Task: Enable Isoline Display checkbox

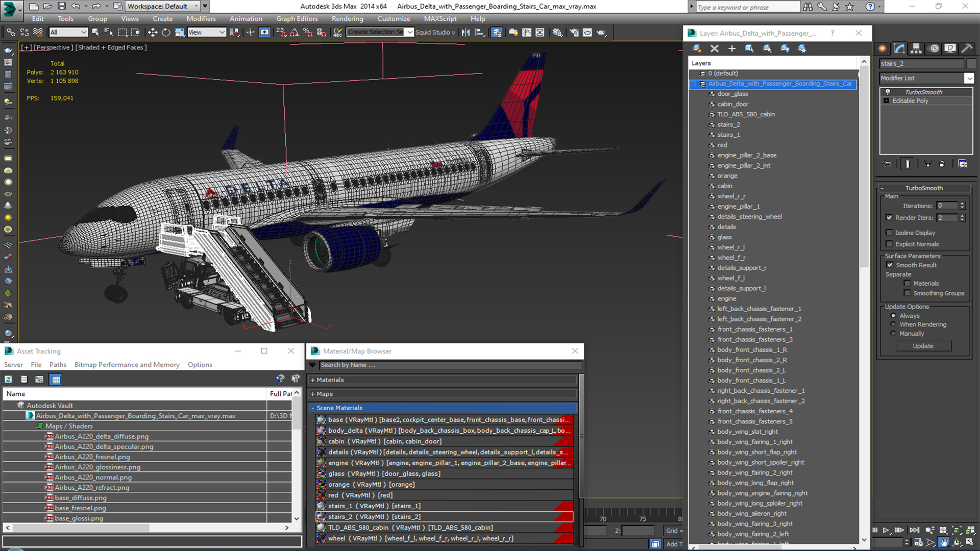Action: pos(889,233)
